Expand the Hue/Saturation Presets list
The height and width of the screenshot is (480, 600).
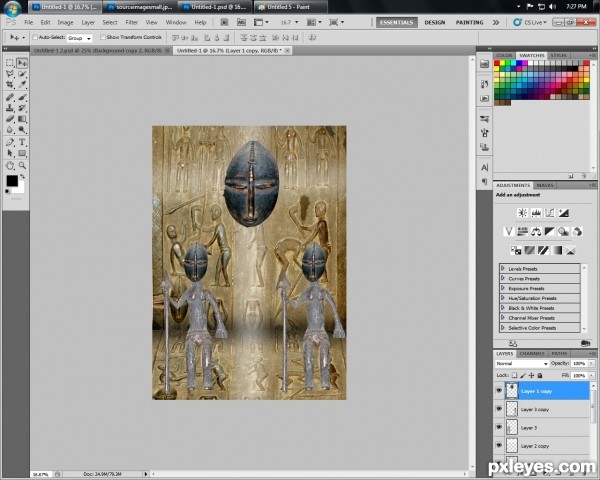point(503,298)
